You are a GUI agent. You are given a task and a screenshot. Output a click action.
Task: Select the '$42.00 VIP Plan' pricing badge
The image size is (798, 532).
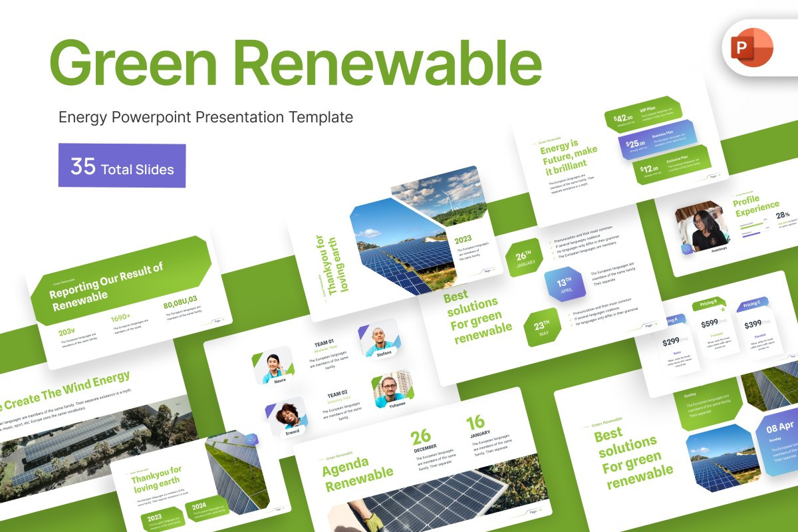tap(642, 116)
